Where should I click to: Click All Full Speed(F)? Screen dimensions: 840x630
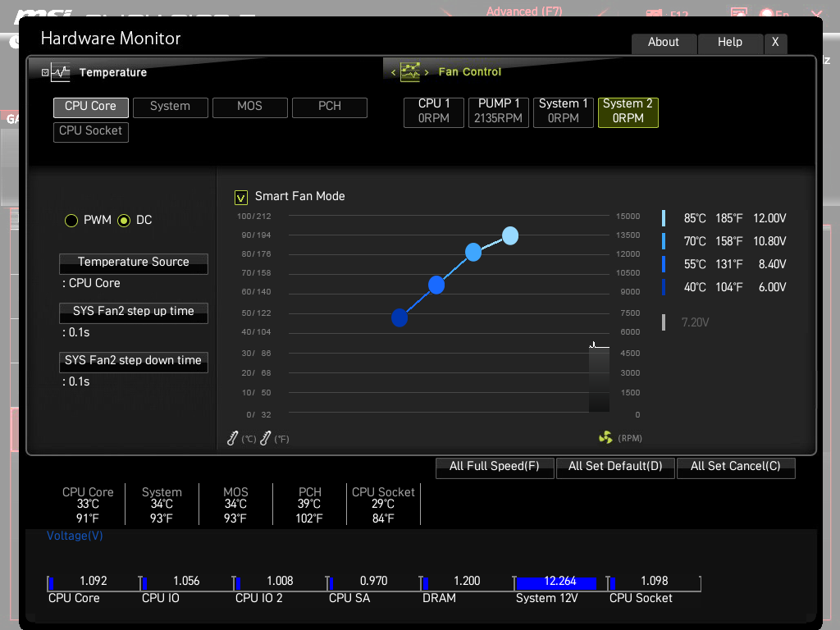495,467
